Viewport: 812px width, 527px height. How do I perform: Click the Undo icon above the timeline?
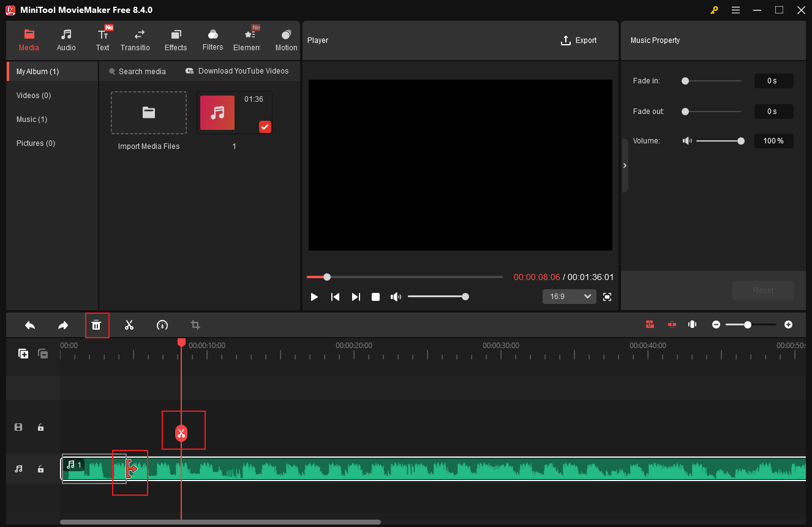pos(29,325)
